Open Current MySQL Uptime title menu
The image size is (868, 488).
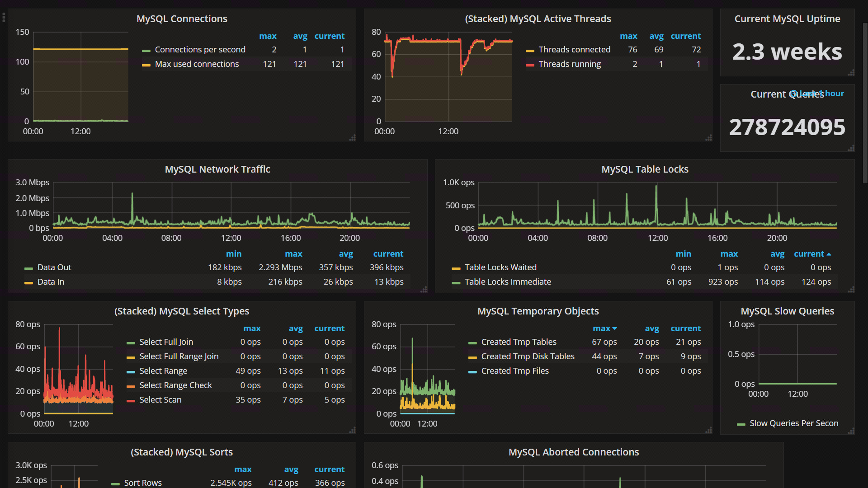(787, 19)
